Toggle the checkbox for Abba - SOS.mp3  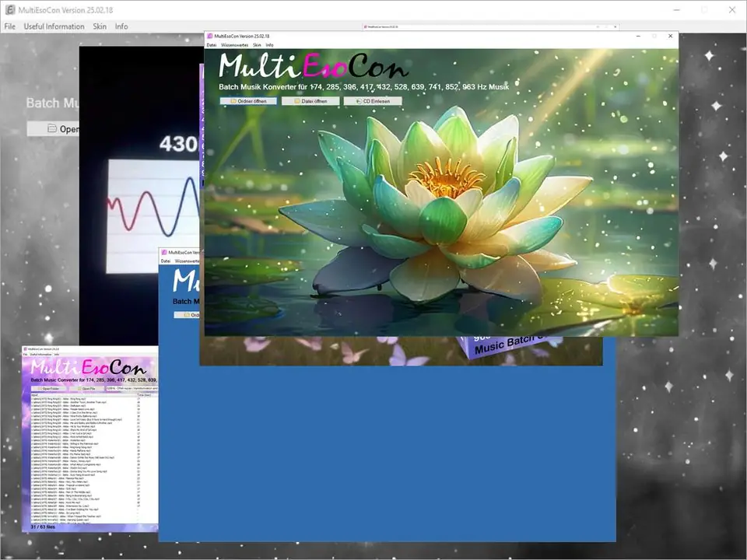[33, 488]
